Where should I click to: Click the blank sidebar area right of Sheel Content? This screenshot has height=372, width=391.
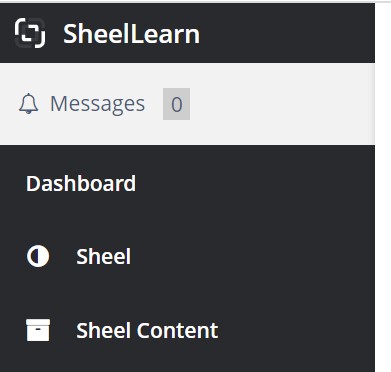[x=297, y=330]
